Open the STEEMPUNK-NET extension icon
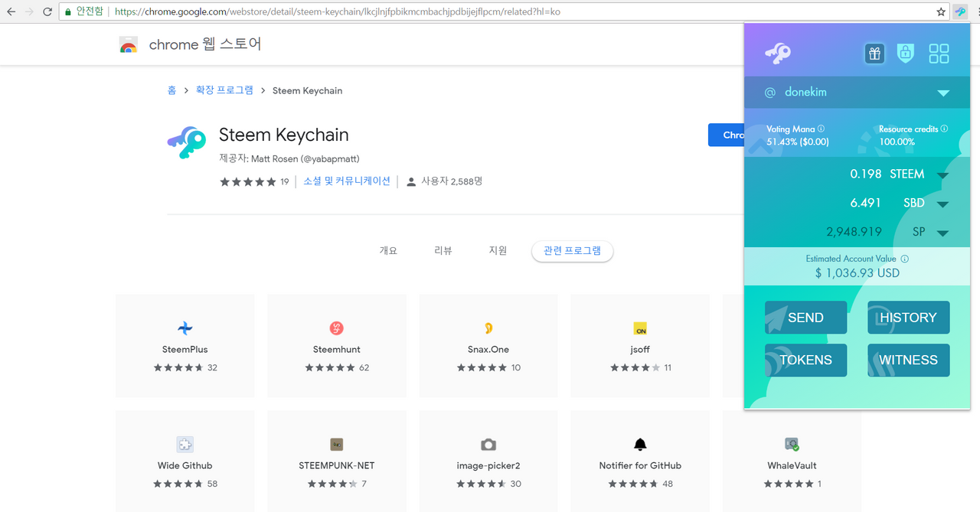 click(x=336, y=445)
